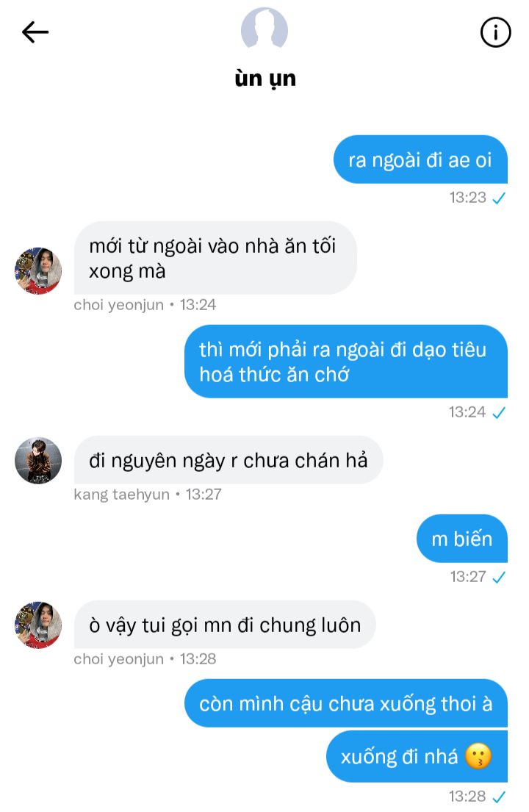Tap choi yeonjun's avatar beside 13:28 message

tap(37, 625)
